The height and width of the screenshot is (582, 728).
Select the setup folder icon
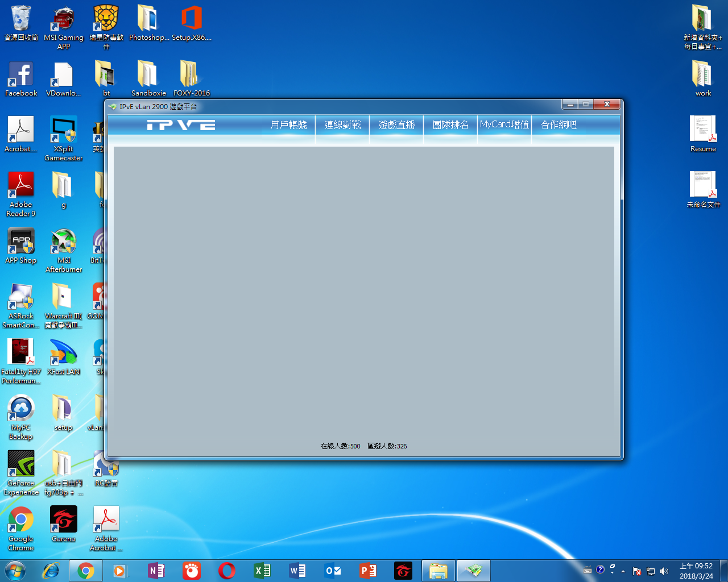tap(64, 413)
